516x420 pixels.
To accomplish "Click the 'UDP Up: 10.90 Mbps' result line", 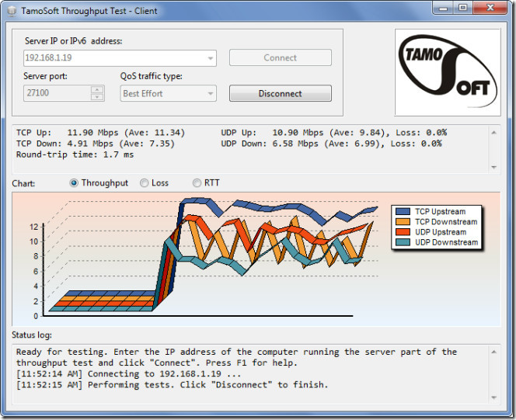I will (334, 133).
